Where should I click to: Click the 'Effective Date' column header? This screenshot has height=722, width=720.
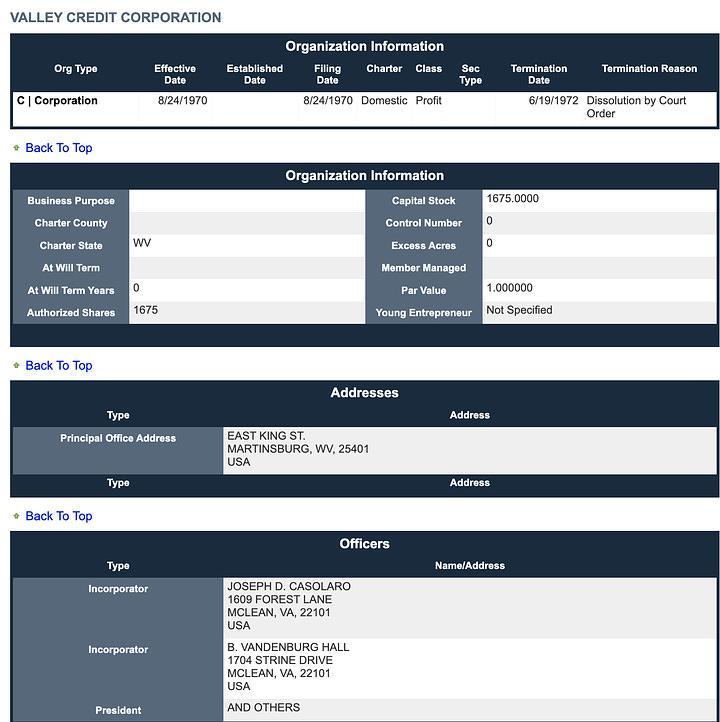pos(175,74)
